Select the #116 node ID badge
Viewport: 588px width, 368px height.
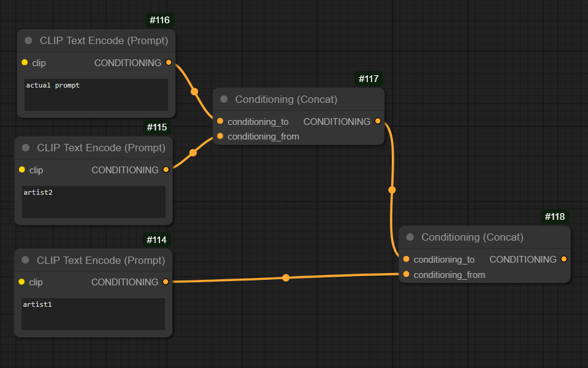[x=159, y=20]
